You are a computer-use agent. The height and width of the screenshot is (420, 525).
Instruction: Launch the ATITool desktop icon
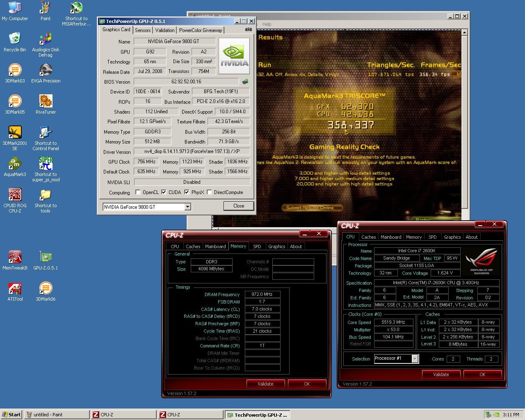point(15,292)
